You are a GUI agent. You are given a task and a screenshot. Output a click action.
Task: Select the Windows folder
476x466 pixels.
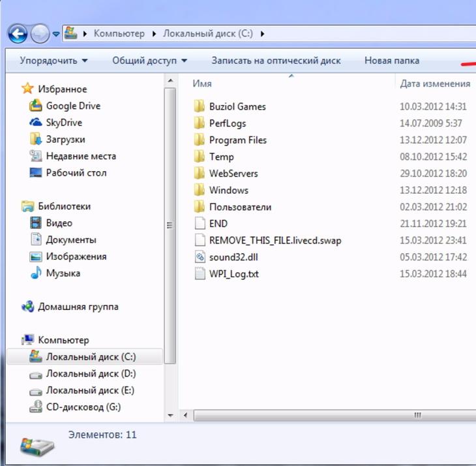coord(221,190)
